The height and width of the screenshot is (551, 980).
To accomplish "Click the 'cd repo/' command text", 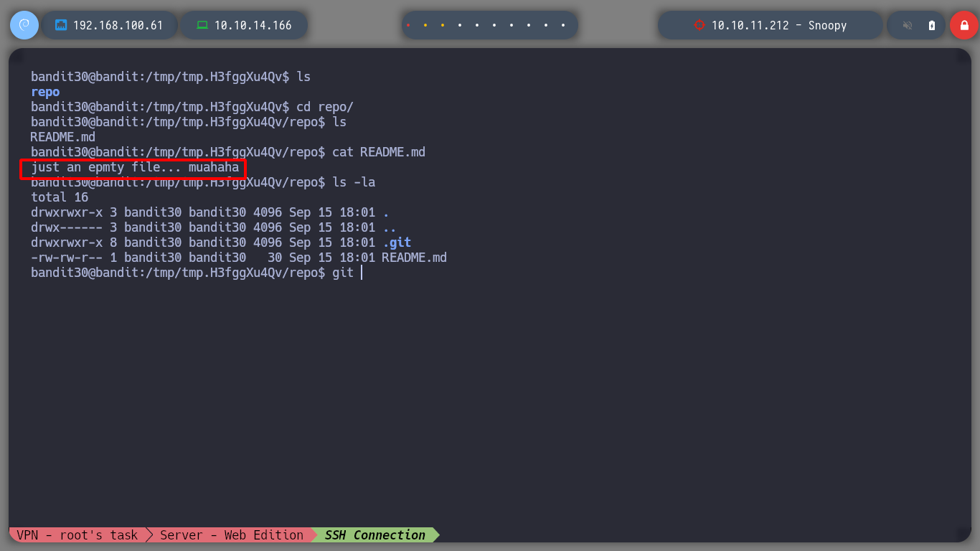I will (x=325, y=107).
